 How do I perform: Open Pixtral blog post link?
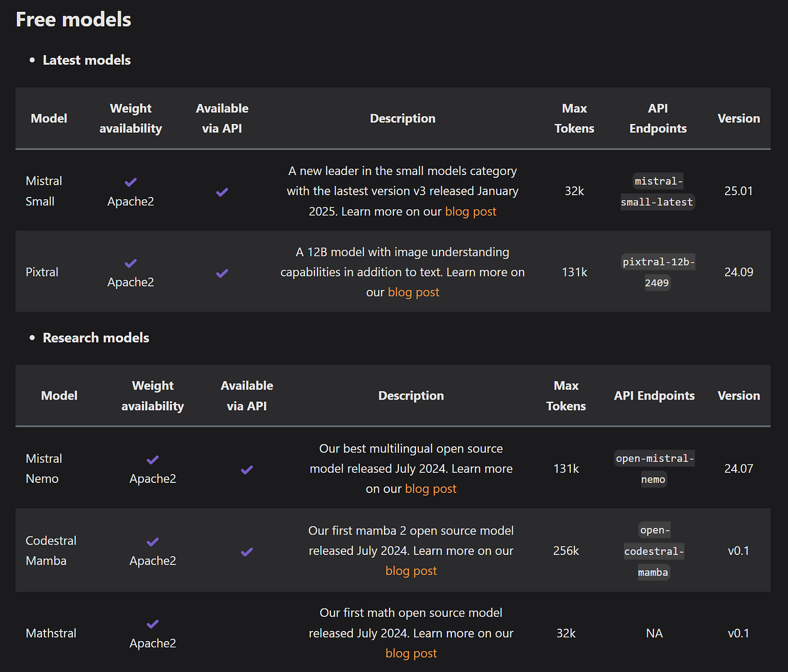(x=413, y=293)
